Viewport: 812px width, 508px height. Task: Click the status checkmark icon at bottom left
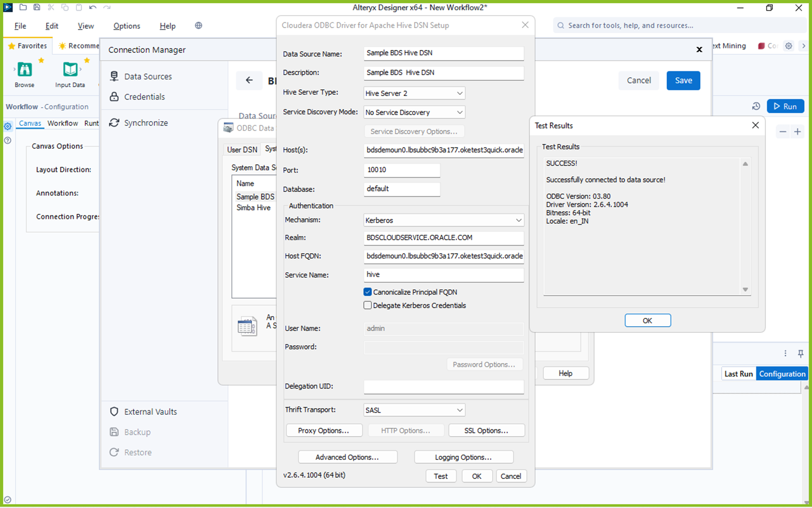click(x=7, y=500)
